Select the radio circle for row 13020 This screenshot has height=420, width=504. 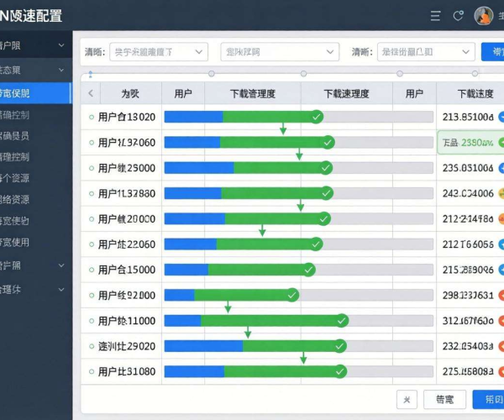click(92, 117)
